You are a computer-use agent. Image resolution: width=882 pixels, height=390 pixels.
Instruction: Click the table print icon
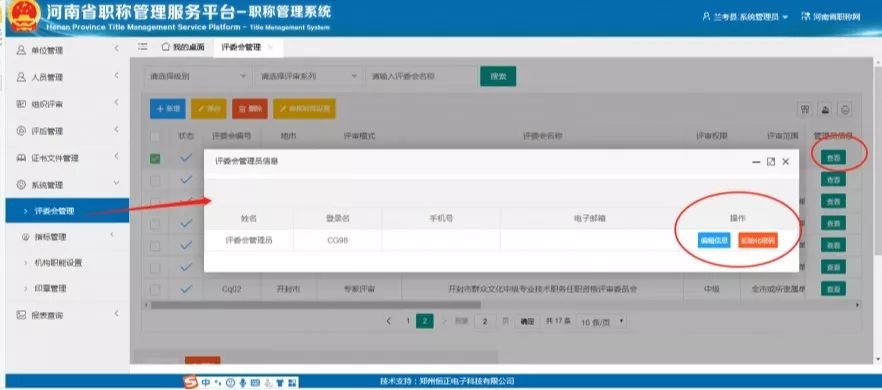tap(845, 109)
